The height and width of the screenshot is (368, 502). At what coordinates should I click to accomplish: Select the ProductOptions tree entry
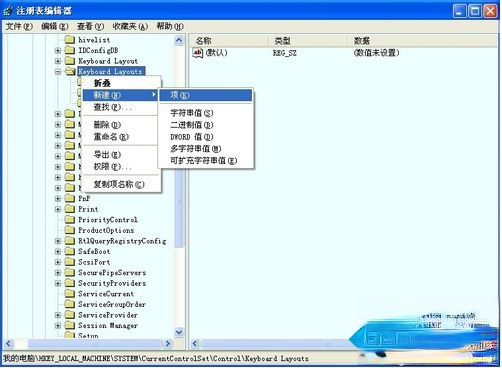(x=106, y=230)
